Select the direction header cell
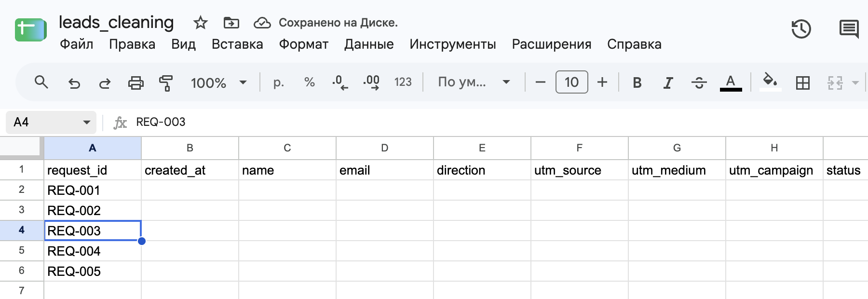 click(x=482, y=170)
